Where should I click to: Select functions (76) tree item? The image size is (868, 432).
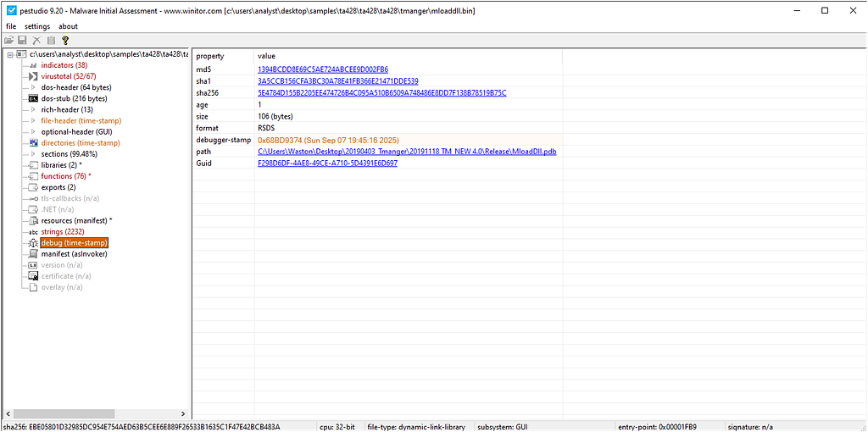66,176
